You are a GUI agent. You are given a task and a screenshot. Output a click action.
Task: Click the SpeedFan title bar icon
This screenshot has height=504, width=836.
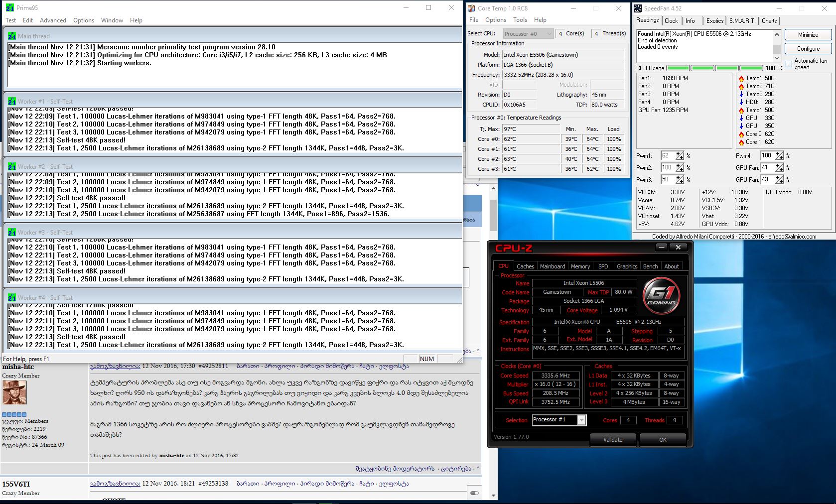coord(638,8)
